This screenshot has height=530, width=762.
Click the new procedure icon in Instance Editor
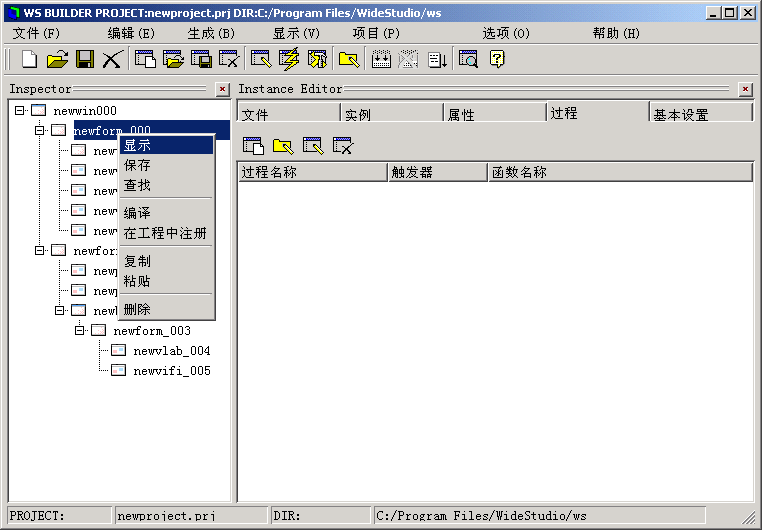[x=253, y=146]
